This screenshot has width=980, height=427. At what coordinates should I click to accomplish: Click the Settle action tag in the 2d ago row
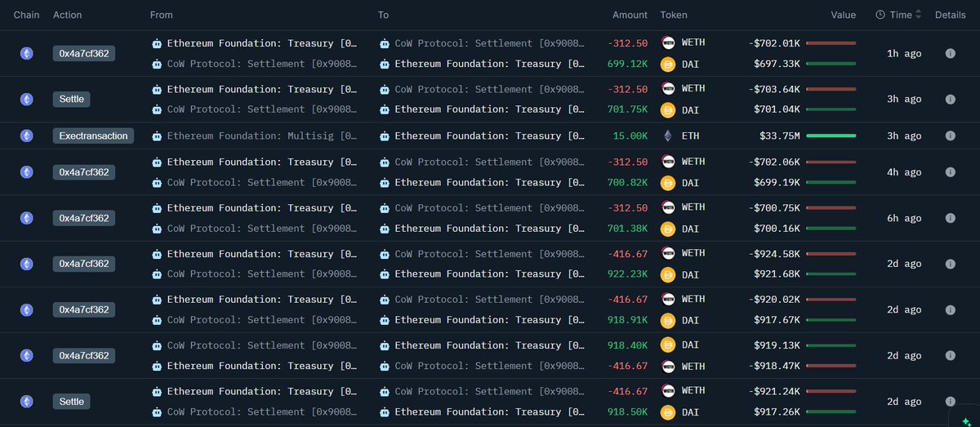(x=71, y=402)
